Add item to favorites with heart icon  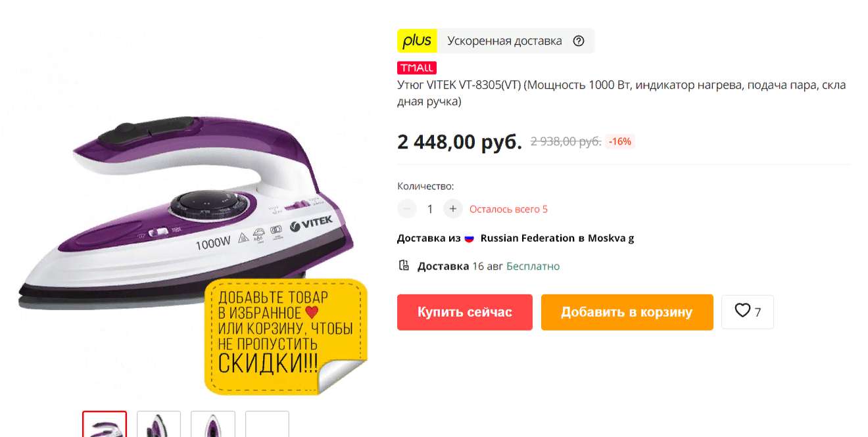point(748,311)
